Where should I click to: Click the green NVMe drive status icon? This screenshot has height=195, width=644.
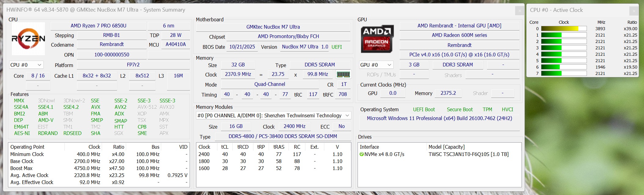click(362, 154)
